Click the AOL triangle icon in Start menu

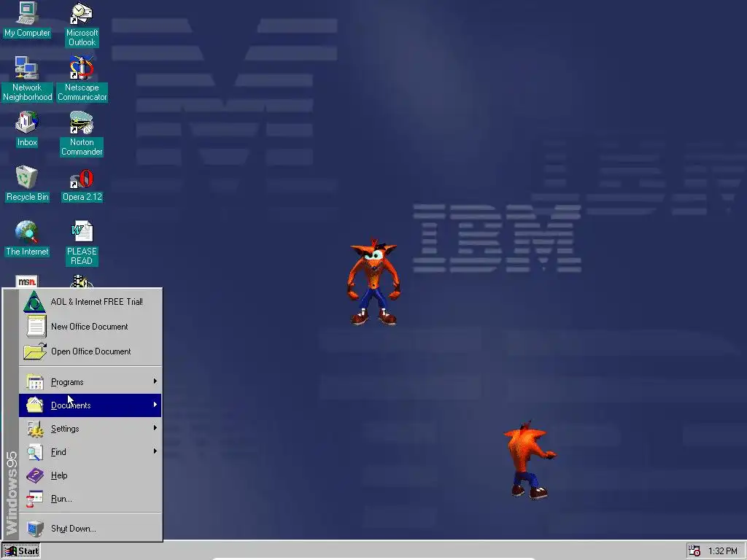point(34,302)
